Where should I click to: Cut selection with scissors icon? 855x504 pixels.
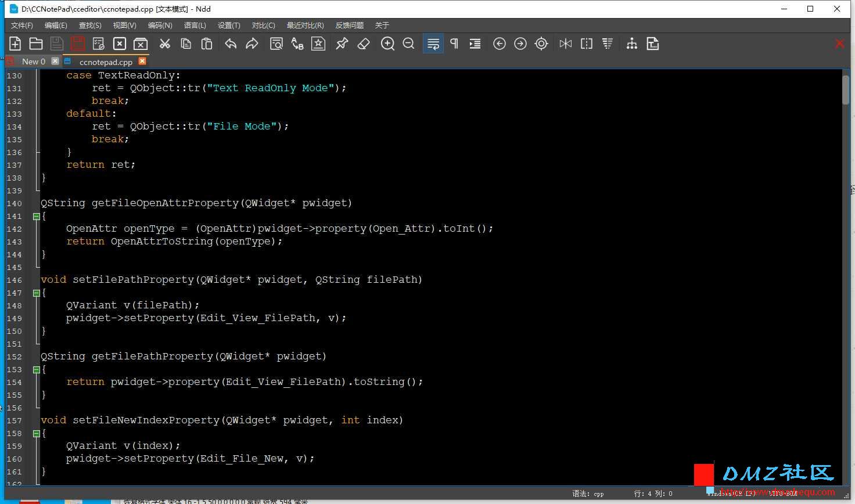tap(165, 44)
